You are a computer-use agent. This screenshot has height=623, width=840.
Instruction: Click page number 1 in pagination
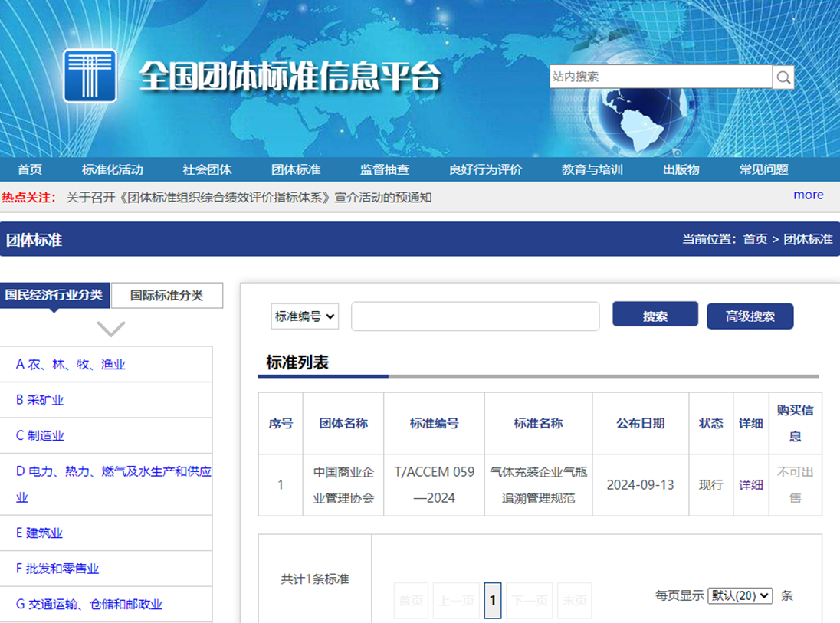493,600
